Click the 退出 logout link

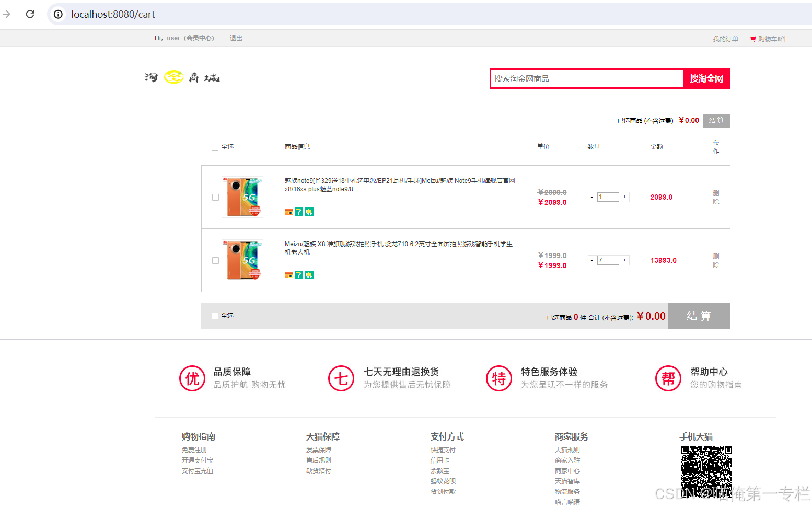(236, 38)
